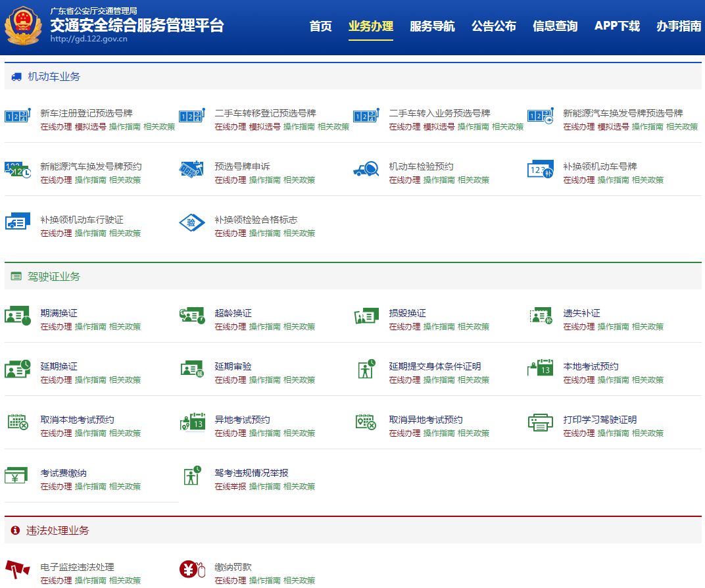Viewport: 705px width, 588px height.
Task: Click 在线办理 under 遗失补证
Action: click(x=579, y=327)
